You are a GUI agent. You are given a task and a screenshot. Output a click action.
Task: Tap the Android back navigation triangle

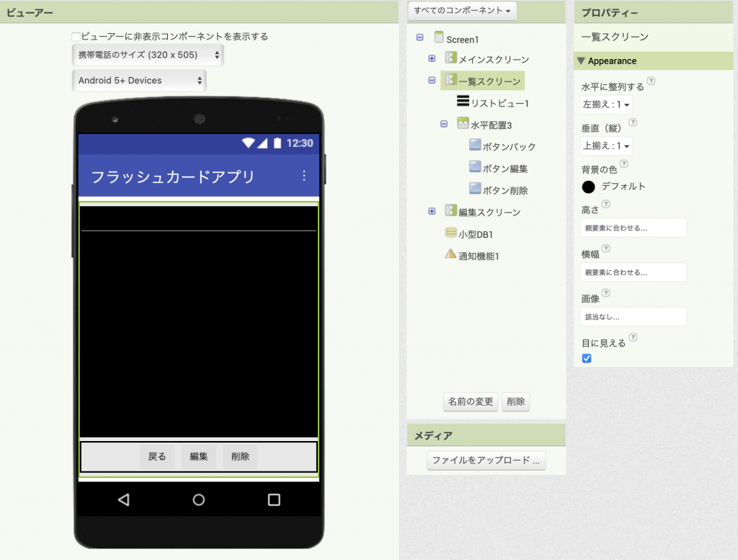point(123,499)
